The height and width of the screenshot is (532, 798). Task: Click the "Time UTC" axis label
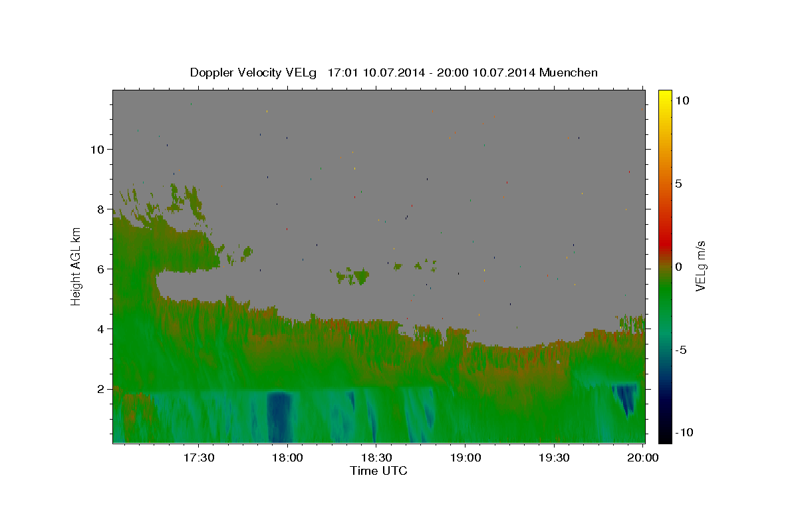pyautogui.click(x=378, y=471)
